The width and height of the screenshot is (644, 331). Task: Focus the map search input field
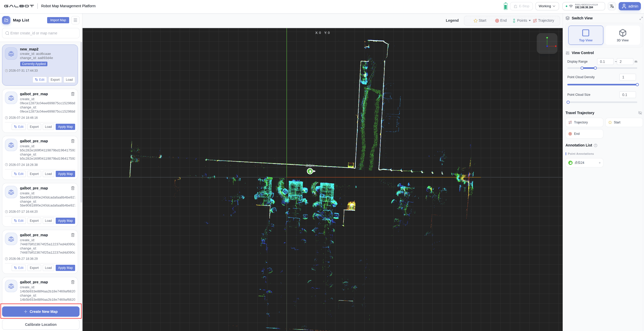(x=41, y=33)
